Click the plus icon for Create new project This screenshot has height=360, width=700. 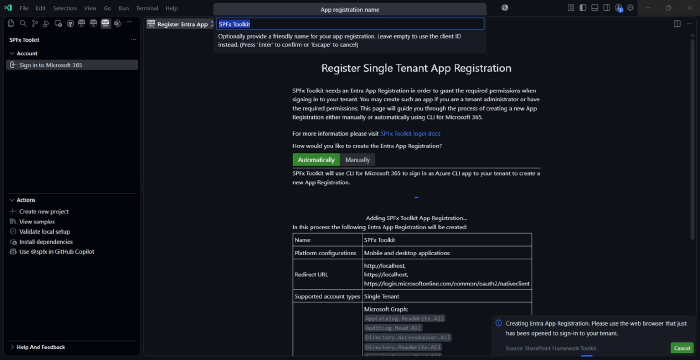click(13, 211)
